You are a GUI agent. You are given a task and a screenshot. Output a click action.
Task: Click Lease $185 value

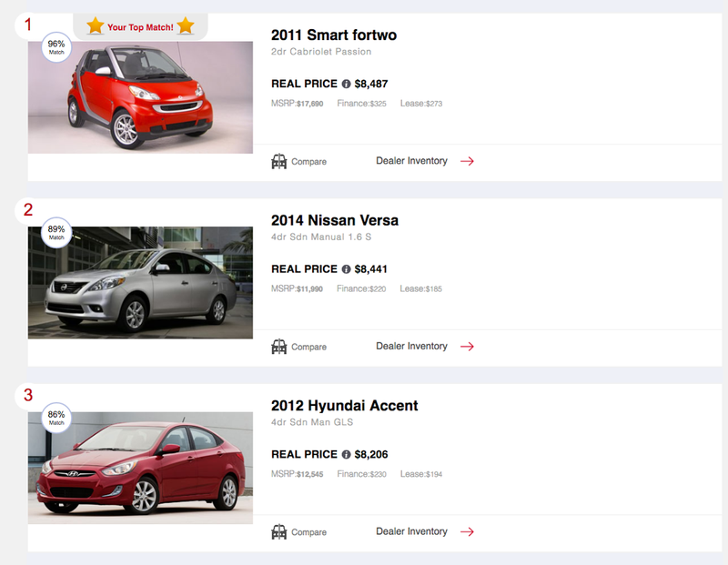click(x=434, y=288)
